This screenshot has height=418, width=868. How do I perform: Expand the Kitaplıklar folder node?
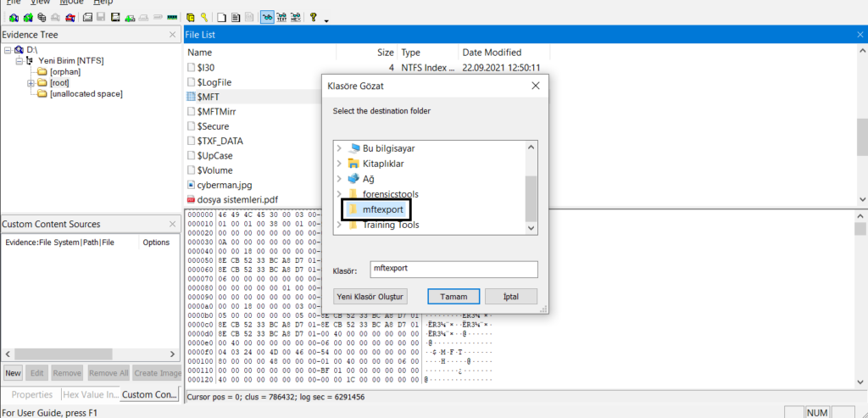339,164
